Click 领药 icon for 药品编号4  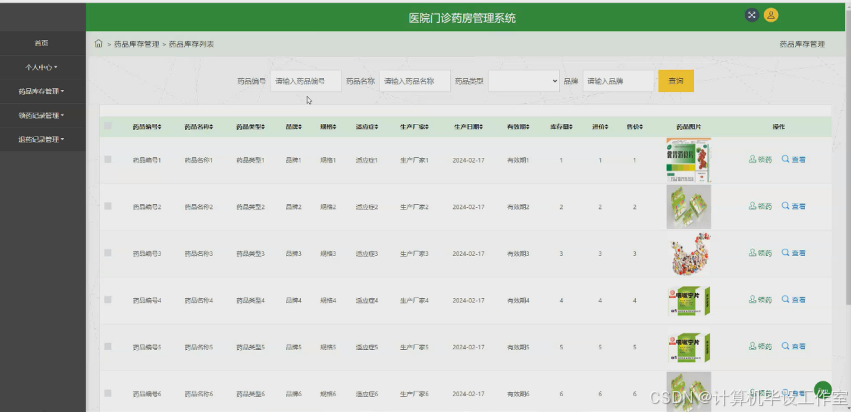pos(753,300)
